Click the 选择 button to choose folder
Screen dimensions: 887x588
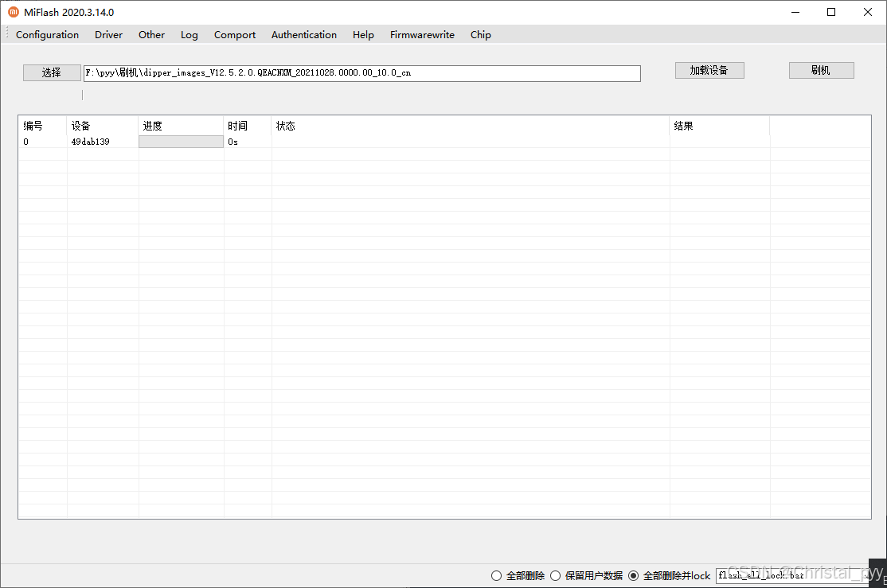52,72
